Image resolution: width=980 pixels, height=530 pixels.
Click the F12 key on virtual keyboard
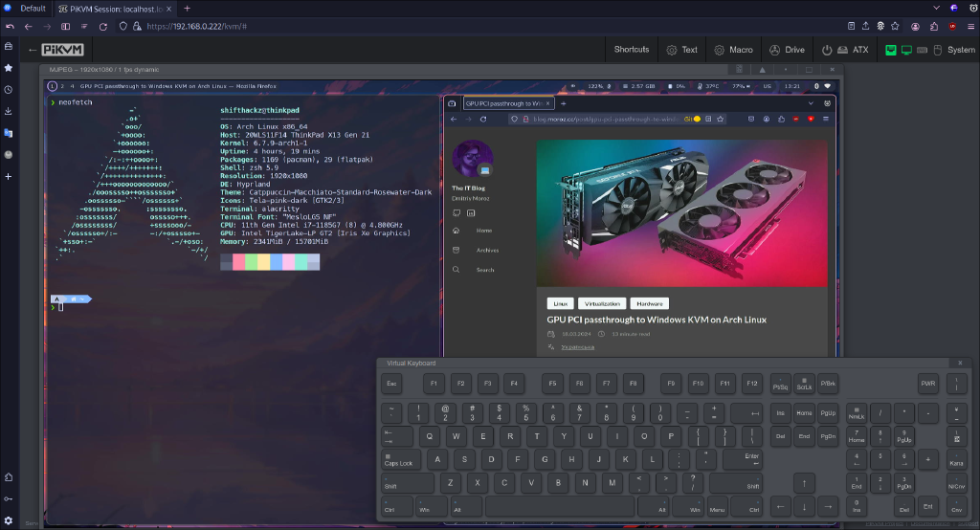point(752,384)
